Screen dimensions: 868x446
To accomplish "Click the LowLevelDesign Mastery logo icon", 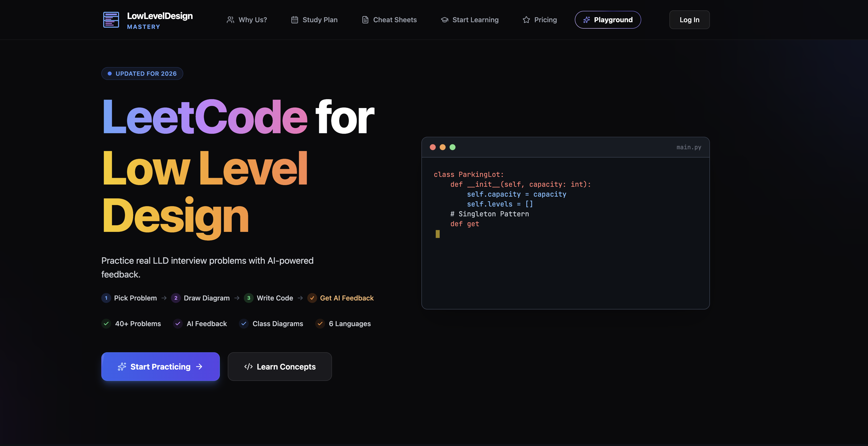I will (111, 20).
